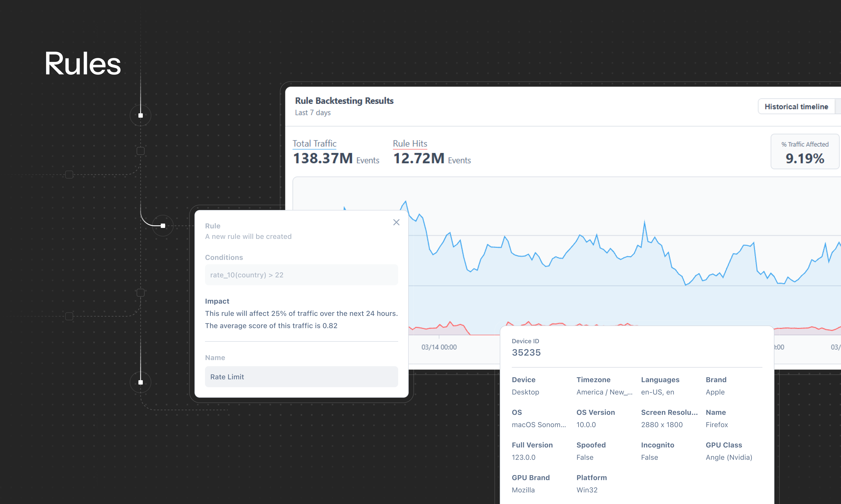Click the lower left branch square node
The width and height of the screenshot is (841, 504).
click(69, 316)
